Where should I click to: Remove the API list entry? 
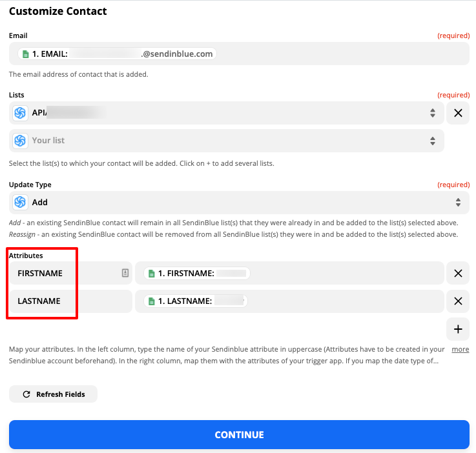click(458, 113)
